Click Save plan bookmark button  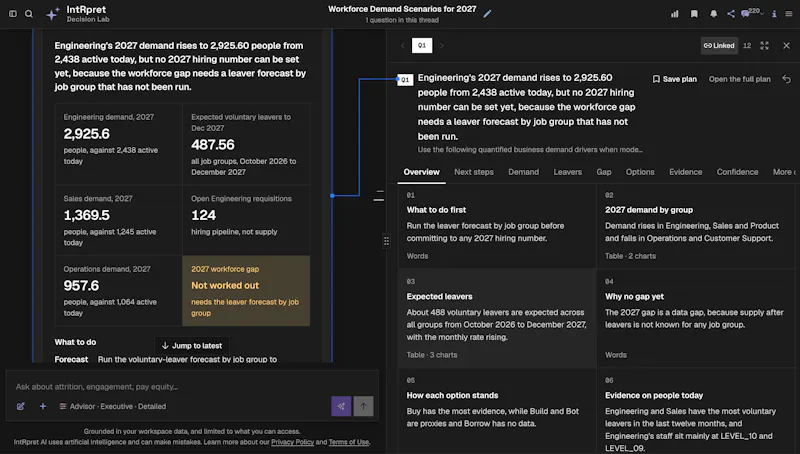coord(674,79)
